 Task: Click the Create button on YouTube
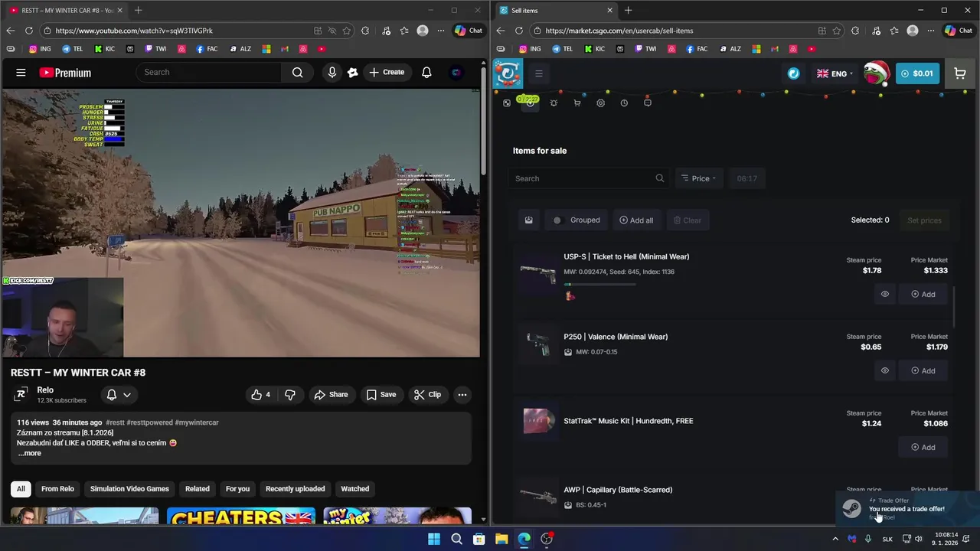point(387,72)
